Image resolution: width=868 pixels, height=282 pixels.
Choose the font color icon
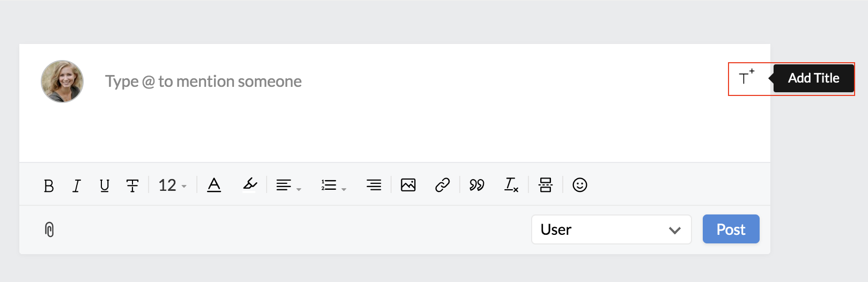(214, 185)
